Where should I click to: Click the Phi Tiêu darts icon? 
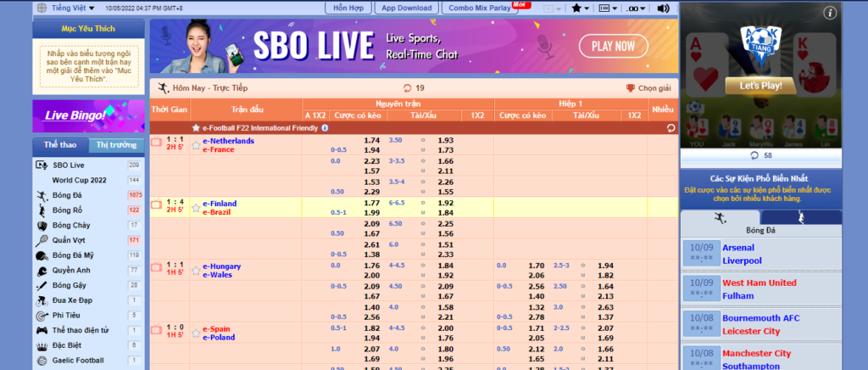coord(42,316)
